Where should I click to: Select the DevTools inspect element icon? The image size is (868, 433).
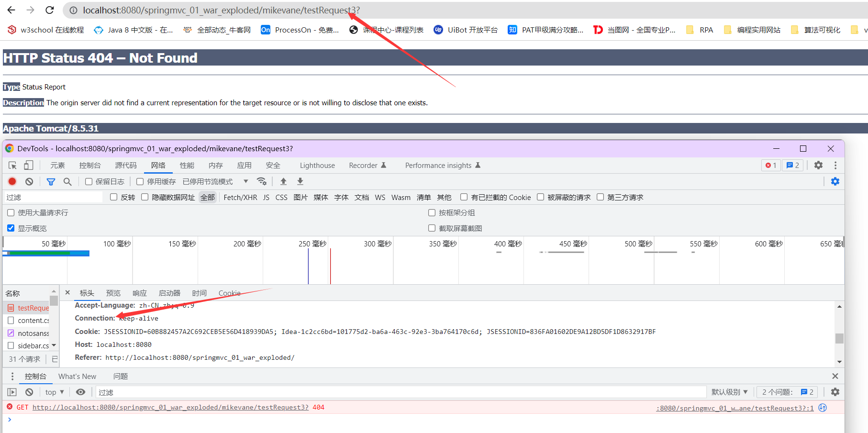pyautogui.click(x=12, y=165)
